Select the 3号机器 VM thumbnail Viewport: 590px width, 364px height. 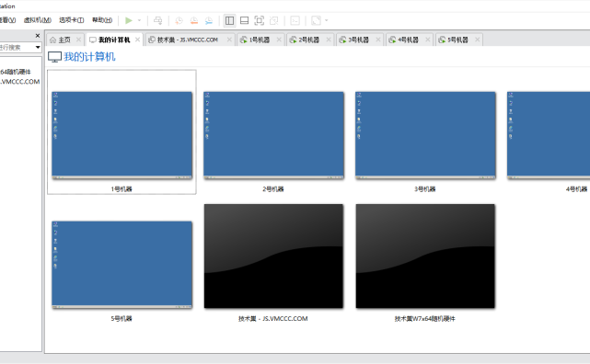coord(425,135)
